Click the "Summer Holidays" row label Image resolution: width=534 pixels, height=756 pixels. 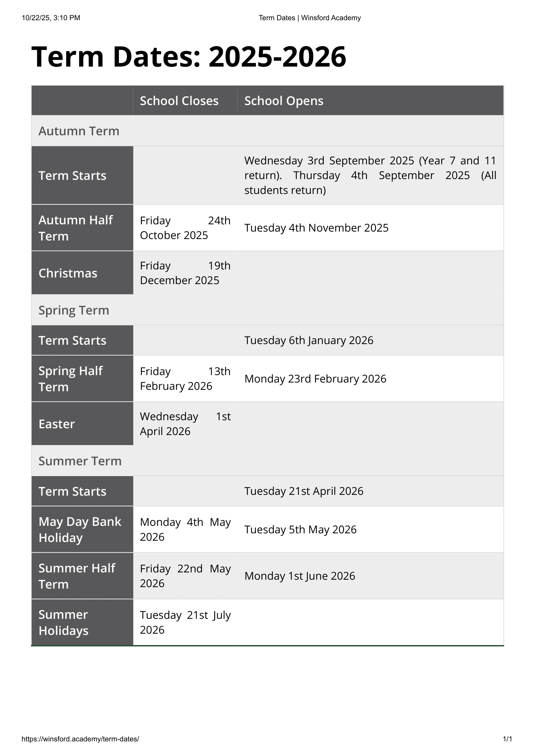click(64, 622)
